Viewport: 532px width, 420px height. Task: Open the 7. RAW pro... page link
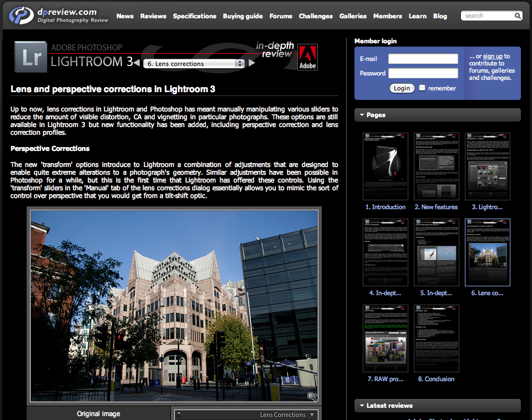tap(386, 379)
